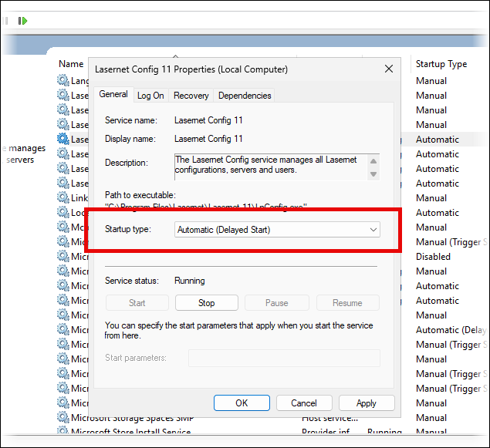The width and height of the screenshot is (490, 448).
Task: Click the Manual cell in the Lang service row
Action: [431, 81]
